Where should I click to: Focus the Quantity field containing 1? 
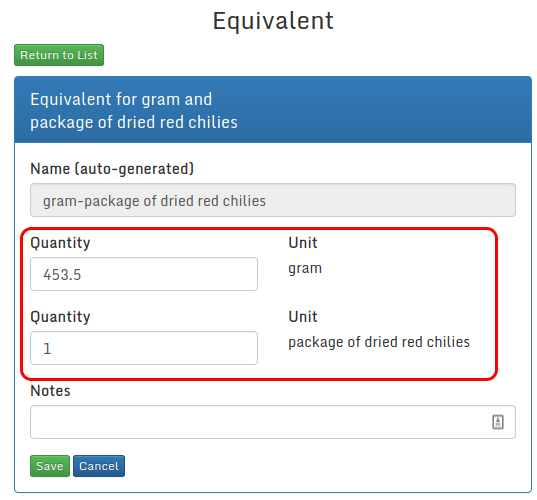pos(144,348)
